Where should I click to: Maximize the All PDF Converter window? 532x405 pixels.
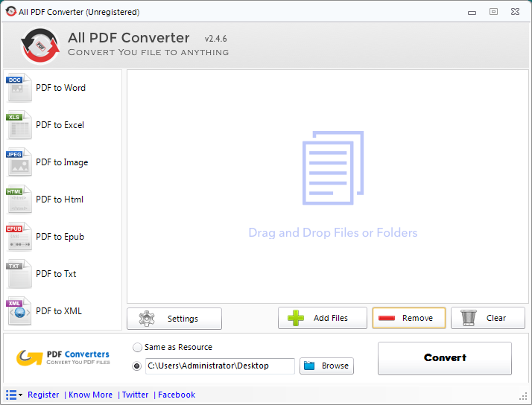click(x=494, y=12)
